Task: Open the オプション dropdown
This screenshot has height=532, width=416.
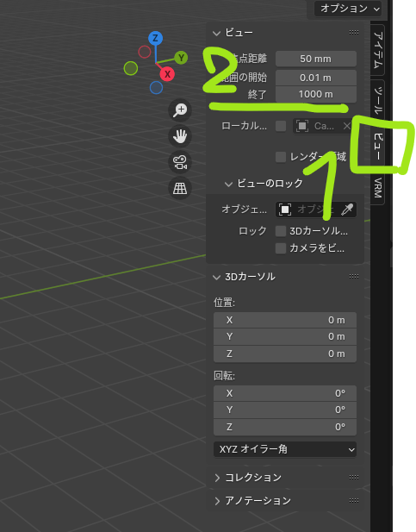Action: point(348,9)
